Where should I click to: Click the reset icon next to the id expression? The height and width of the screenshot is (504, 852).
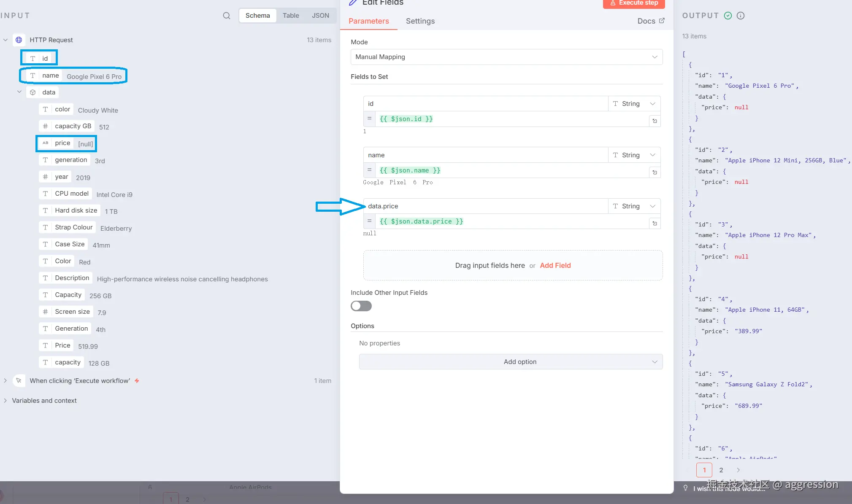point(655,121)
